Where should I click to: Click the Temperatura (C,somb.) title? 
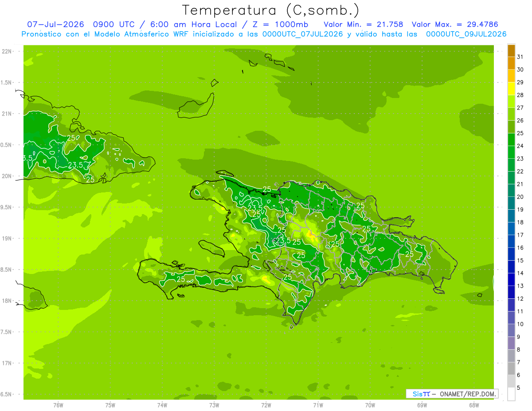click(271, 10)
